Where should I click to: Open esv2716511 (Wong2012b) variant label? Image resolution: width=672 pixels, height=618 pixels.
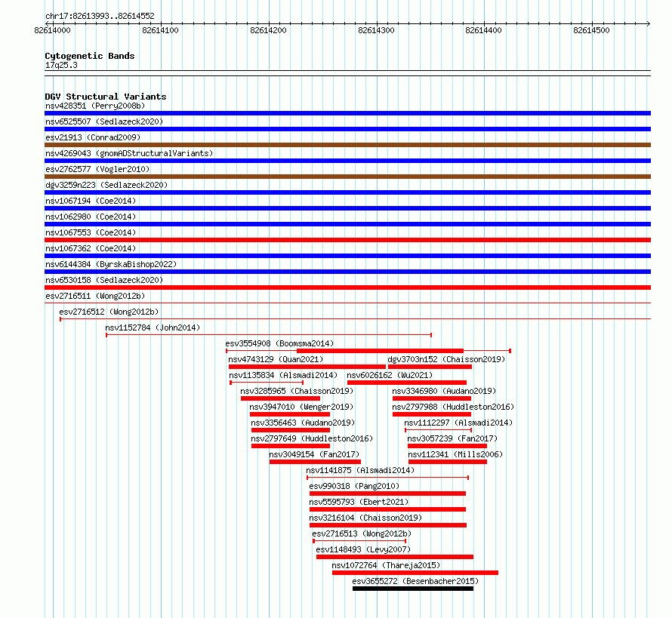coord(95,296)
